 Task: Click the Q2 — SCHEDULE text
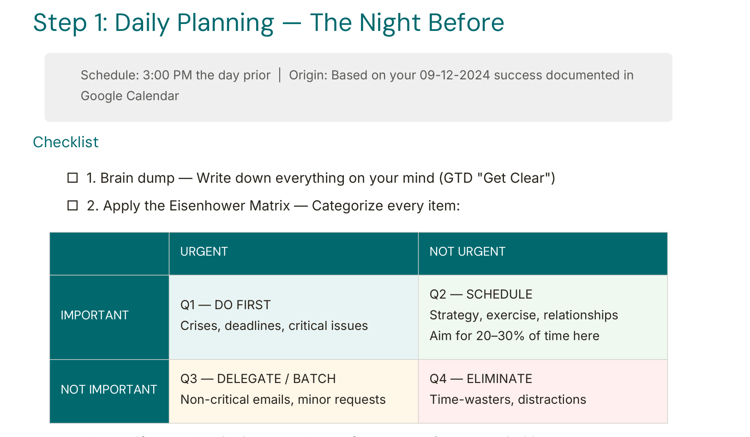point(481,294)
